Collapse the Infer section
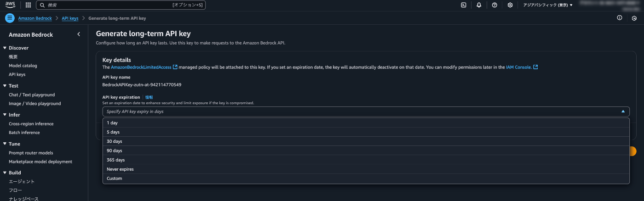 click(x=5, y=115)
